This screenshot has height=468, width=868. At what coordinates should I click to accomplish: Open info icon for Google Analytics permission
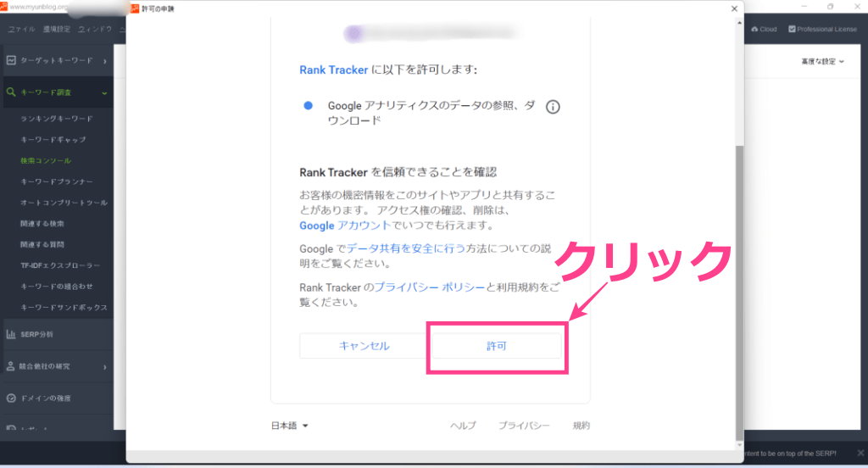click(x=553, y=107)
